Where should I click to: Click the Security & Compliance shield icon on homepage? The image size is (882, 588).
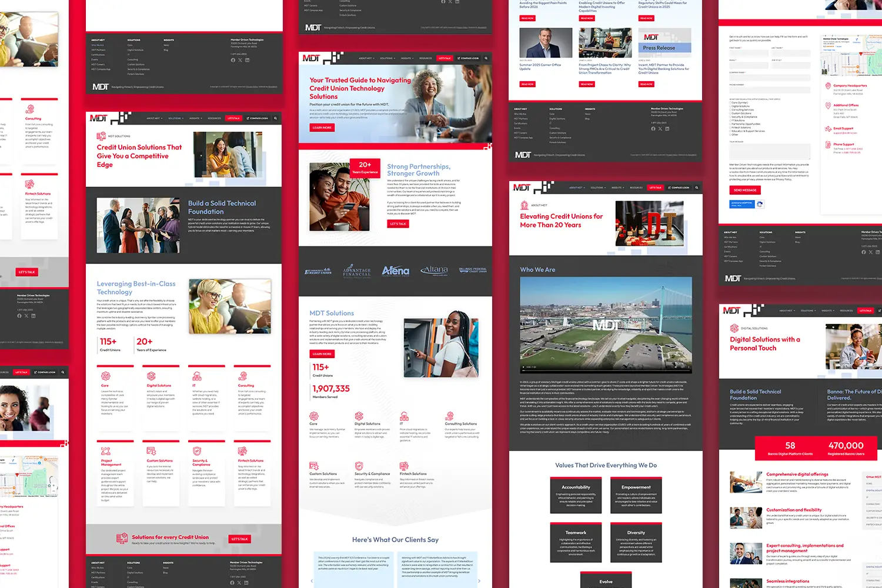pyautogui.click(x=358, y=466)
